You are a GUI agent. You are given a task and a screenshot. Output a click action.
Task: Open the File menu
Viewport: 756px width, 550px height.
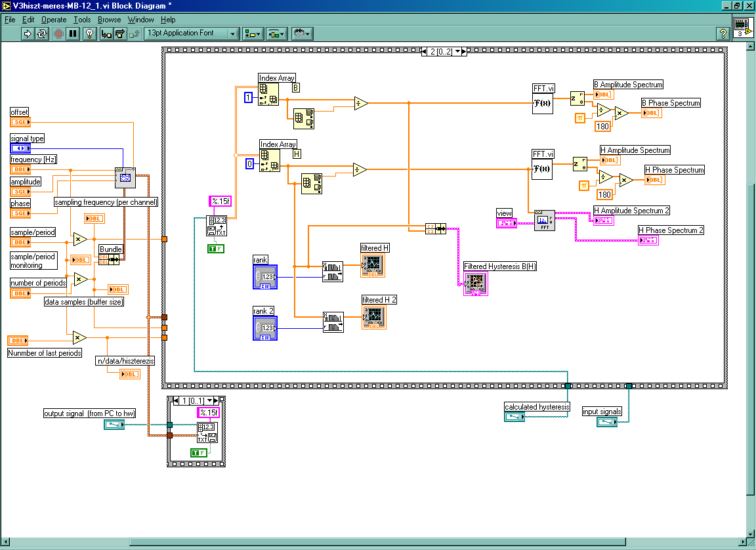10,20
